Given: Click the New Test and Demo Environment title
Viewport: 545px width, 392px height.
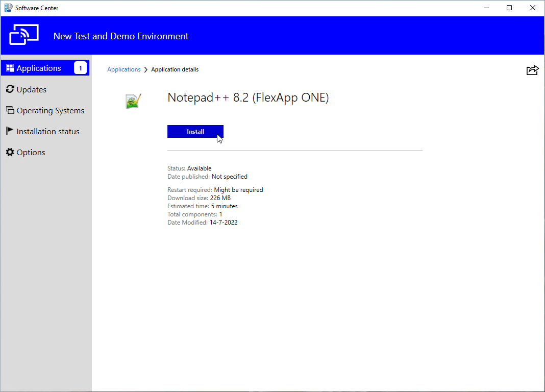Looking at the screenshot, I should pos(121,36).
